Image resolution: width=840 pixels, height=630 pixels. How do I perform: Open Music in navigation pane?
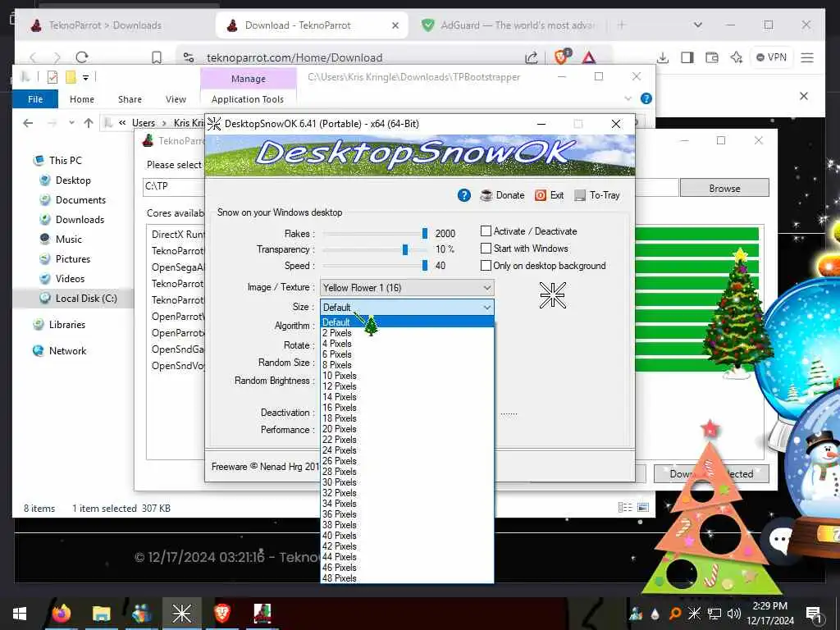click(69, 240)
